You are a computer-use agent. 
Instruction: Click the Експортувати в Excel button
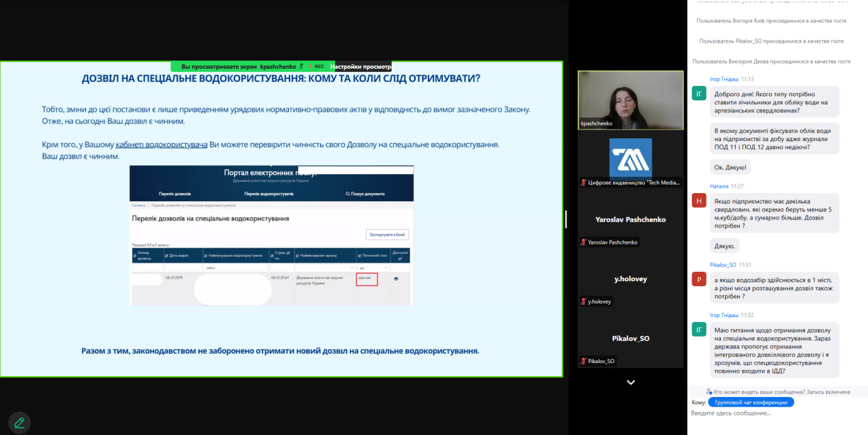[x=387, y=234]
